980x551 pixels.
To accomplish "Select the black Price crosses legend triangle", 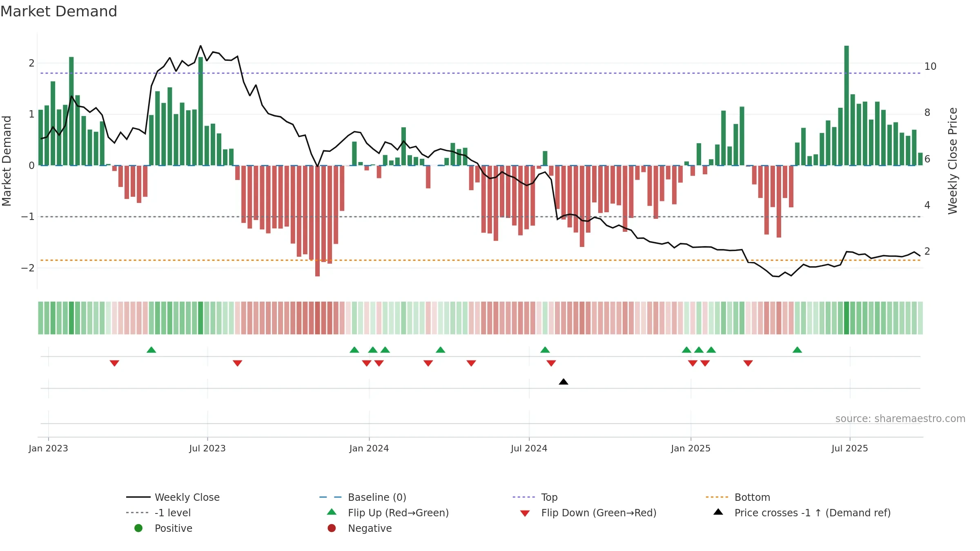I will 718,512.
